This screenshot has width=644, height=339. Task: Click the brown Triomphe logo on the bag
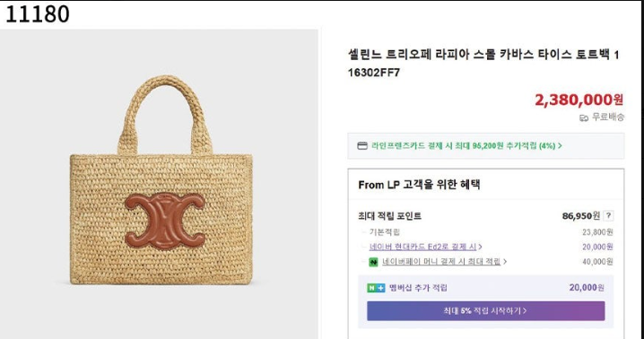click(165, 221)
